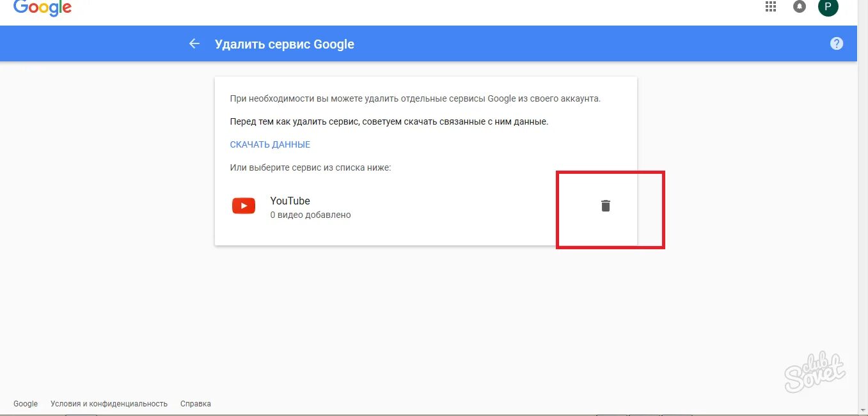Click the Google logo
The image size is (868, 416).
(x=42, y=8)
